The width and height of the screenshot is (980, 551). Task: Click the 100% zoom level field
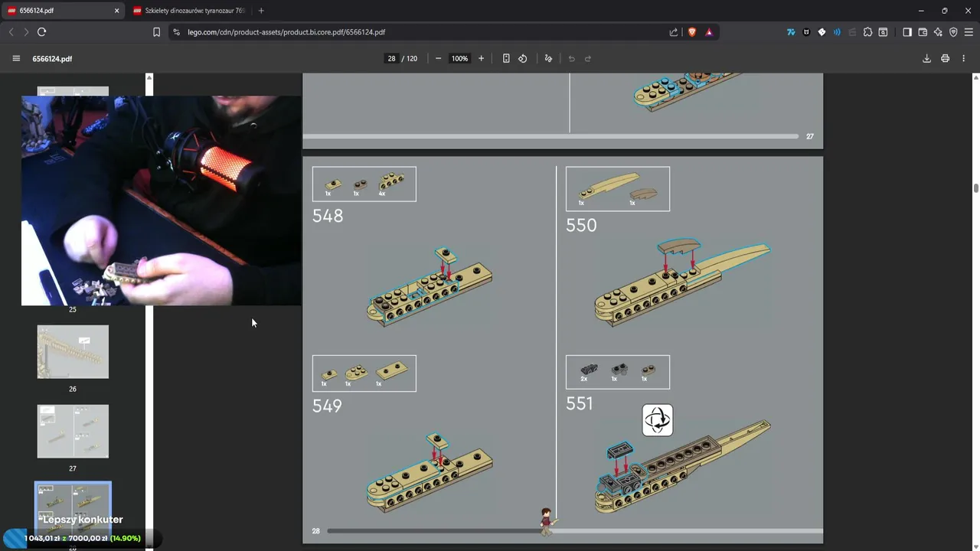pyautogui.click(x=459, y=58)
